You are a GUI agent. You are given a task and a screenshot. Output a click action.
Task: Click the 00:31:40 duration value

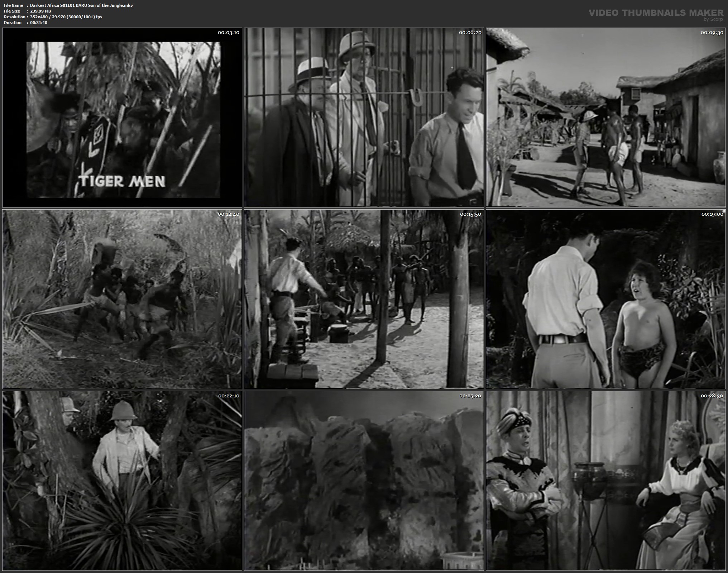pyautogui.click(x=39, y=23)
